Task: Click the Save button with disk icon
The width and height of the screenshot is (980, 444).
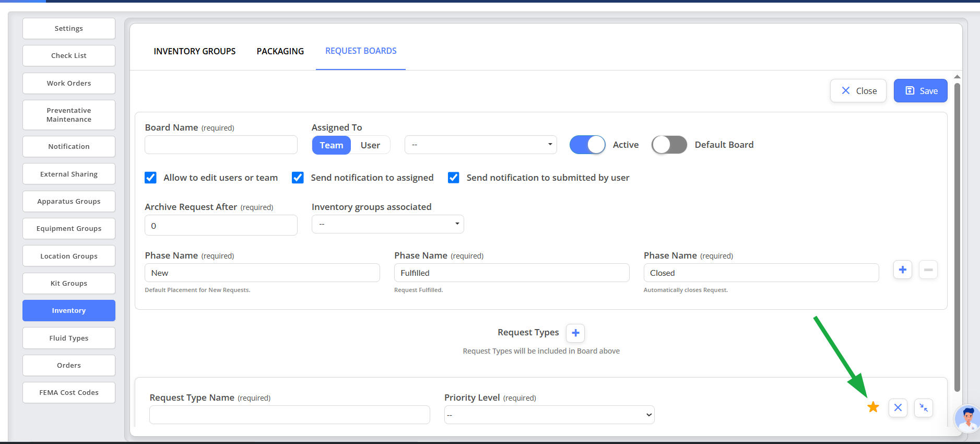Action: (920, 91)
